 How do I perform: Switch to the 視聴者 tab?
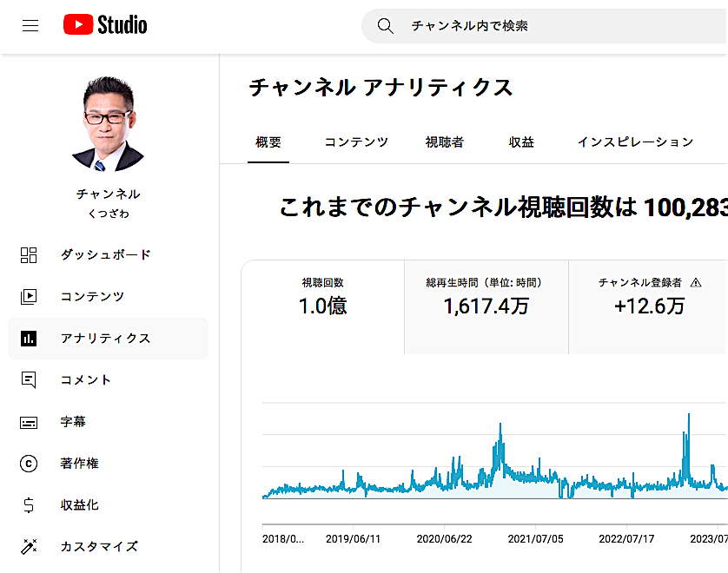(445, 142)
